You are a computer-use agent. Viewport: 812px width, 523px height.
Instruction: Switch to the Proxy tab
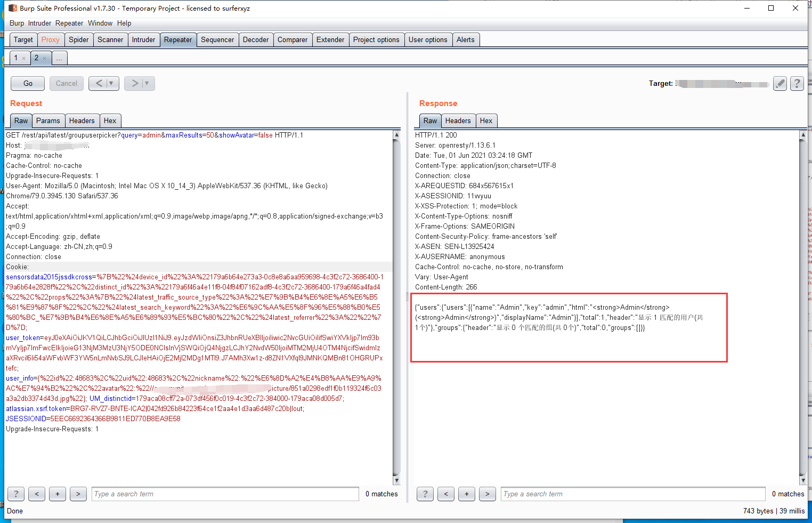pos(50,39)
